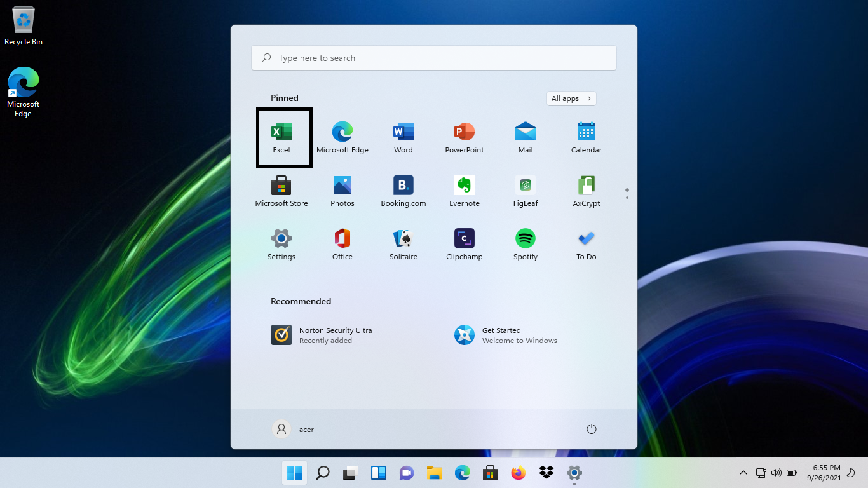Open the Calendar app
This screenshot has width=868, height=488.
[x=587, y=138]
